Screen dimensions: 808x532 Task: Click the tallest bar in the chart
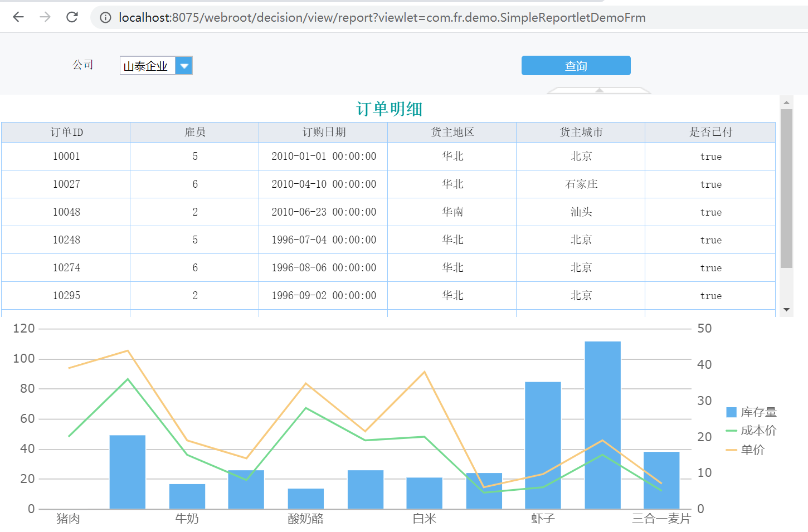point(602,424)
